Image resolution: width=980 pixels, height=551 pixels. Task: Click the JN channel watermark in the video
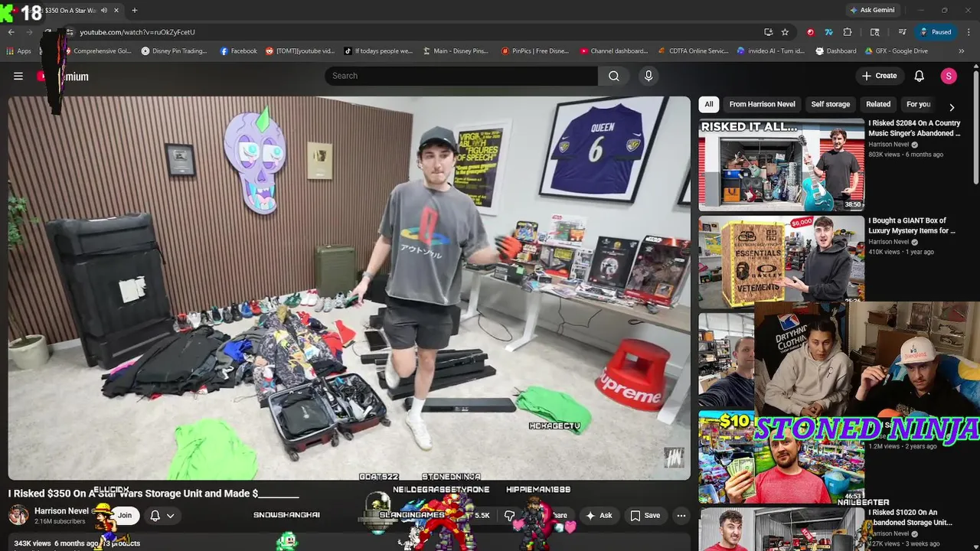tap(674, 457)
